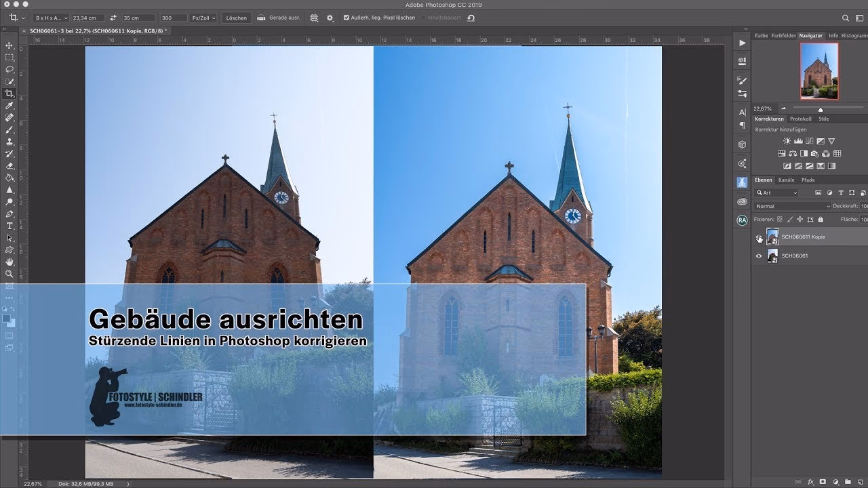This screenshot has width=868, height=488.
Task: Open the crop overlay grid options
Action: pos(314,18)
